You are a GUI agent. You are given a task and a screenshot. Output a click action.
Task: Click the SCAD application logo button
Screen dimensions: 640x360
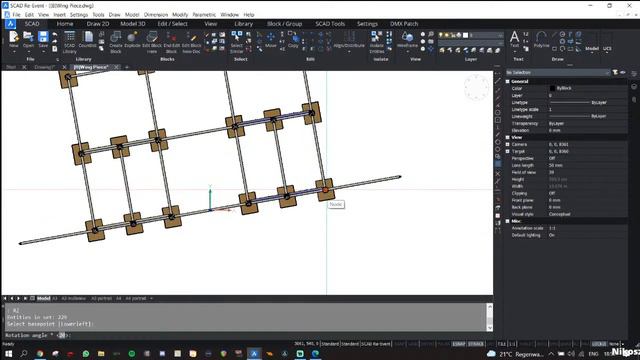(11, 24)
